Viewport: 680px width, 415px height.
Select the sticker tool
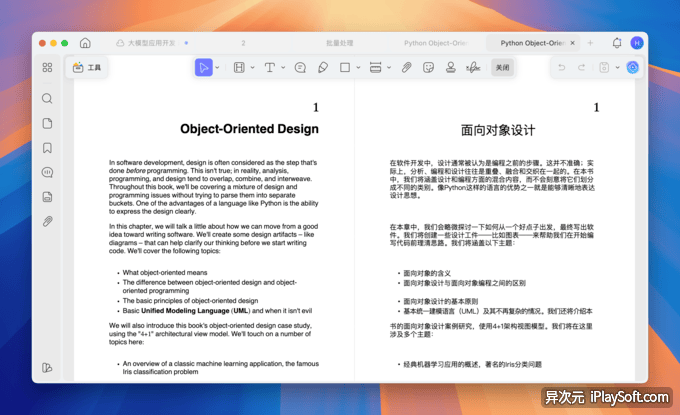click(428, 67)
